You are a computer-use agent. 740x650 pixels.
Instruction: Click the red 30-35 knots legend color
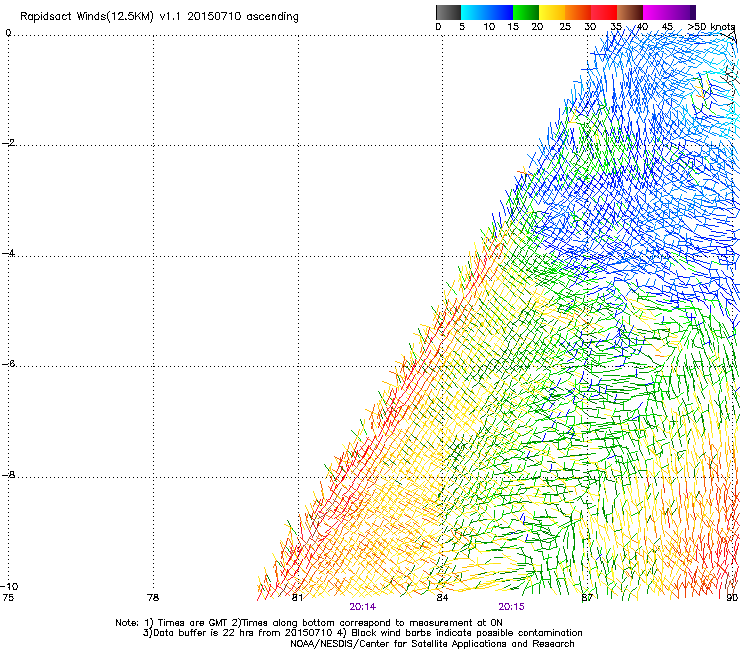(604, 12)
